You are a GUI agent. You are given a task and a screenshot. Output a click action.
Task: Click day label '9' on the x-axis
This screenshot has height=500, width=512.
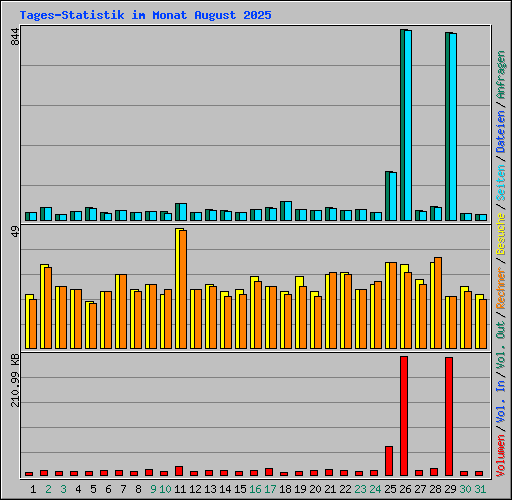point(153,489)
